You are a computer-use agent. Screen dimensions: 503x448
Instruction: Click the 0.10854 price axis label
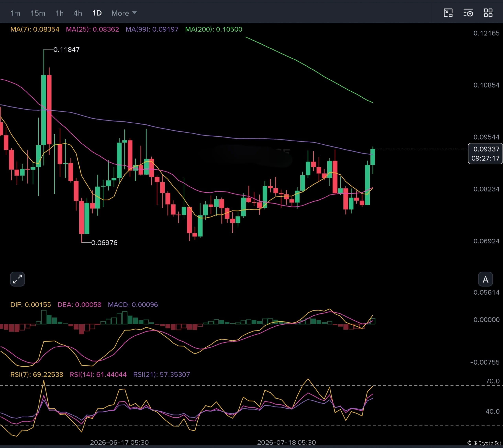click(x=486, y=85)
